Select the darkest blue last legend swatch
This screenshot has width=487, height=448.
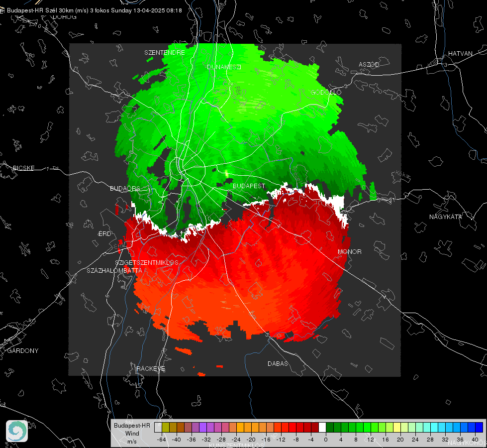click(479, 427)
